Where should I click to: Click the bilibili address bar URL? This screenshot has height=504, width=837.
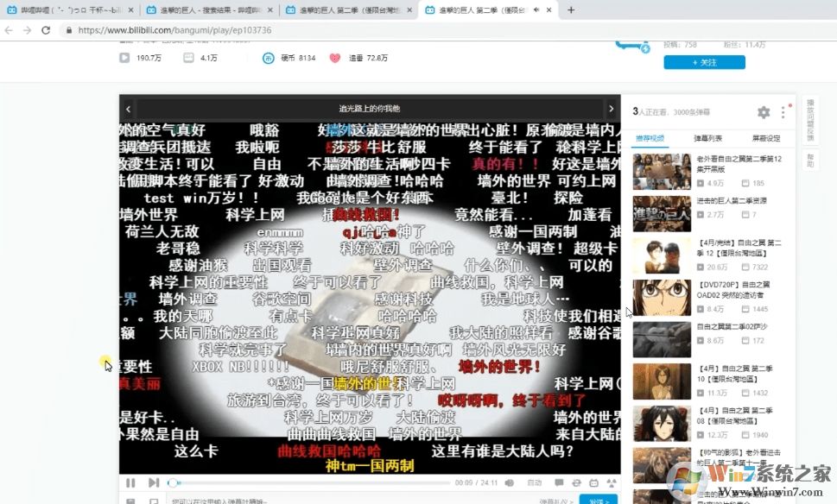pos(174,30)
